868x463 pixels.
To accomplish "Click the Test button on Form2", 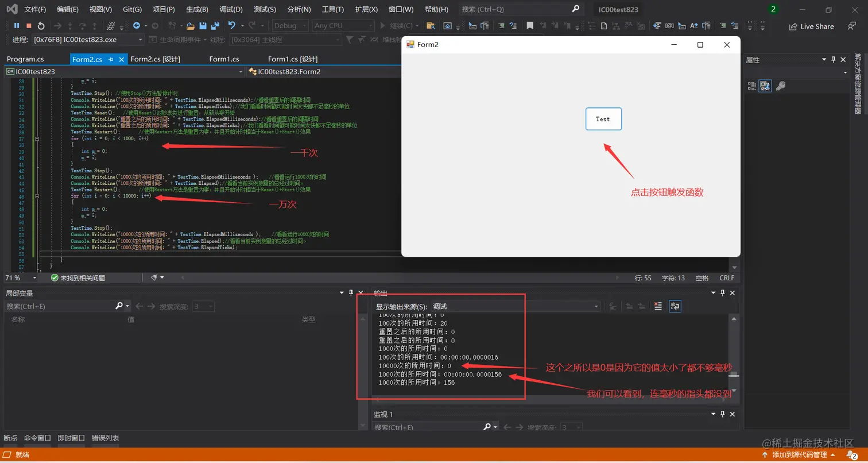I will click(x=603, y=119).
